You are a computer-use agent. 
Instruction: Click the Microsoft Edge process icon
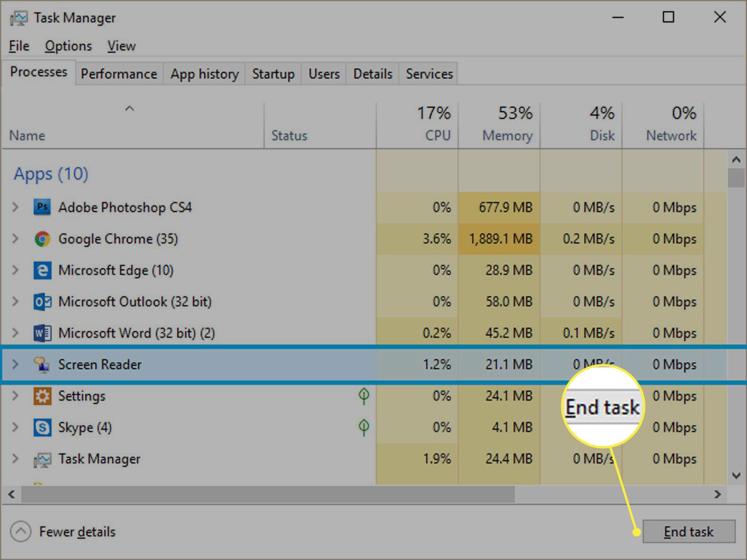(42, 270)
